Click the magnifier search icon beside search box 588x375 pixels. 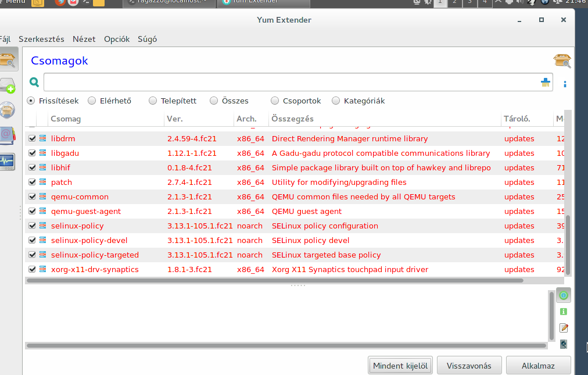click(x=34, y=82)
